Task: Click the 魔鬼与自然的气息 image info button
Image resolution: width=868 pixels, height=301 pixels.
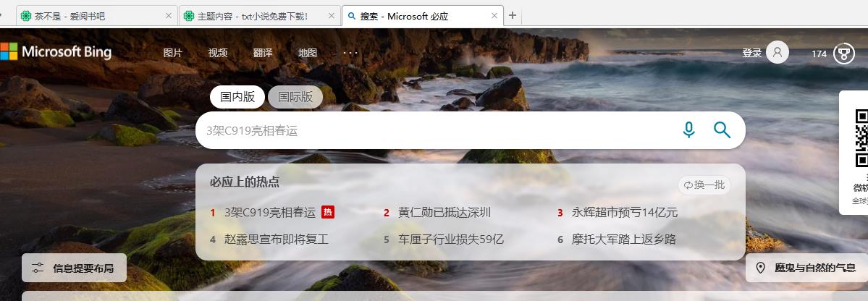Action: pyautogui.click(x=806, y=268)
